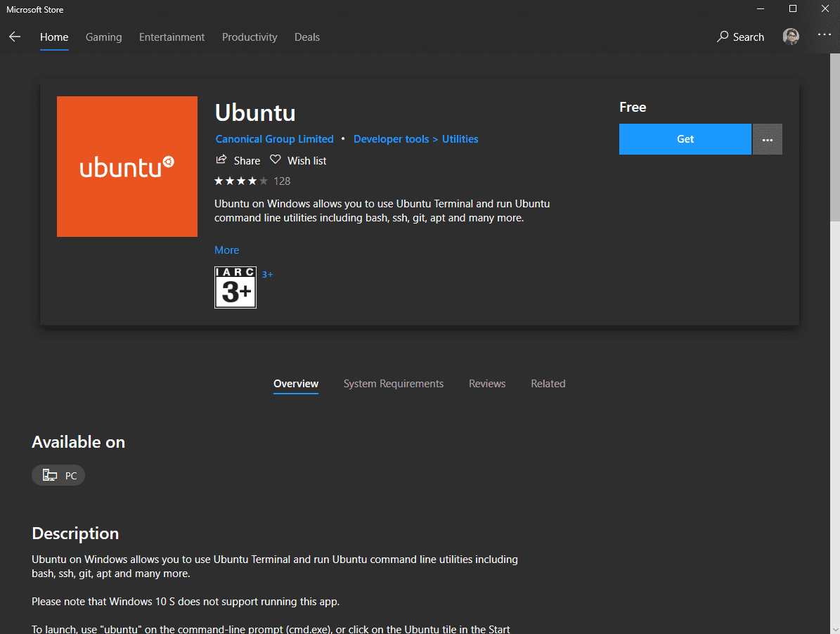Expand the description with More

[x=226, y=250]
